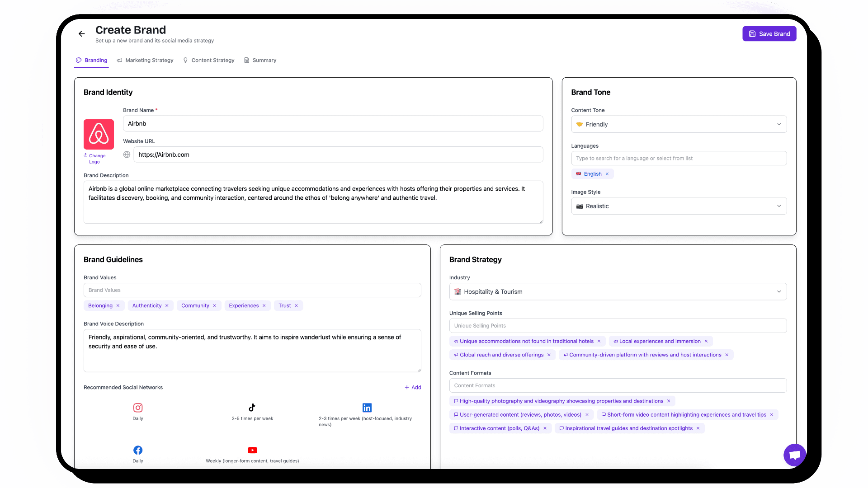Click Add next to Recommended Social Networks
Screen dimensions: 868x488
412,387
